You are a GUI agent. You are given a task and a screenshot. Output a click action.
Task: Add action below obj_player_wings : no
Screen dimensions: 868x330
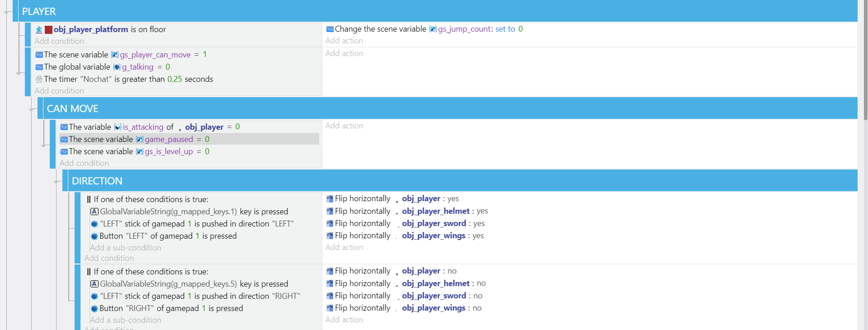tap(344, 320)
